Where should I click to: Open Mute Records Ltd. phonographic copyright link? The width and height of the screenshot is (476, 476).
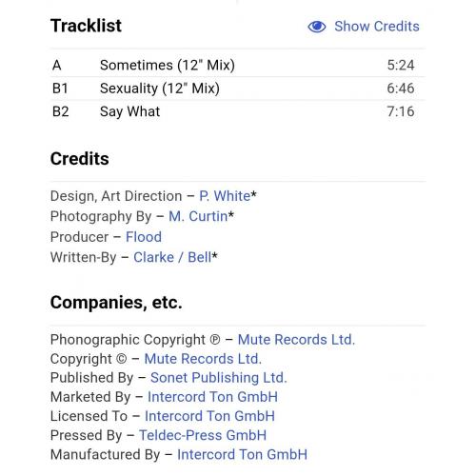point(296,340)
